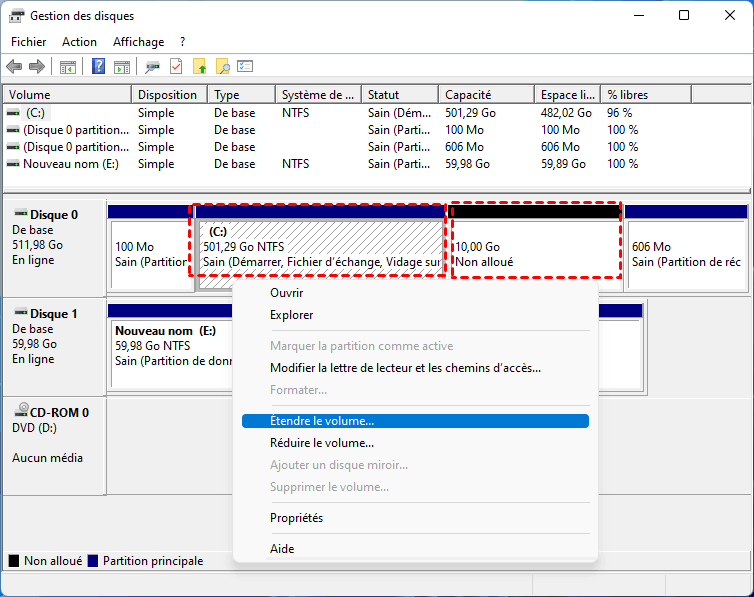The height and width of the screenshot is (597, 754).
Task: Select "Propriétés" from the context menu
Action: click(x=296, y=518)
